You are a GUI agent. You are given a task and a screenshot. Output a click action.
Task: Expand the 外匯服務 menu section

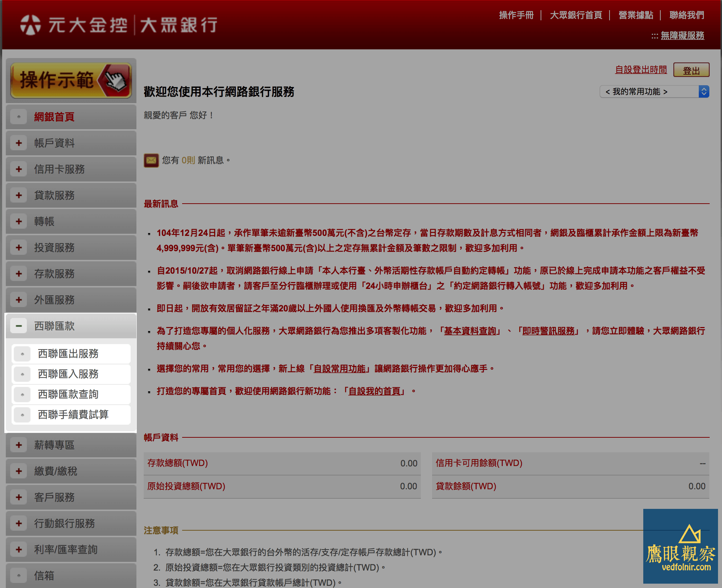tap(71, 300)
